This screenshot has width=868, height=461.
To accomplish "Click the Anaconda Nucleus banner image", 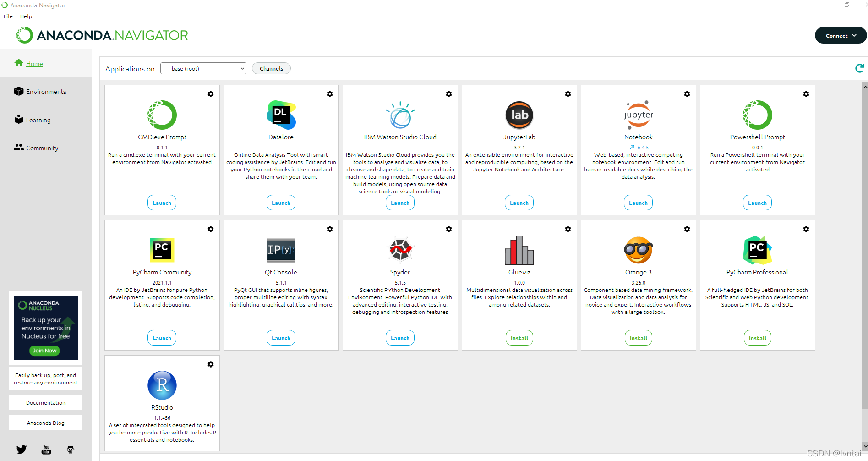I will coord(46,328).
